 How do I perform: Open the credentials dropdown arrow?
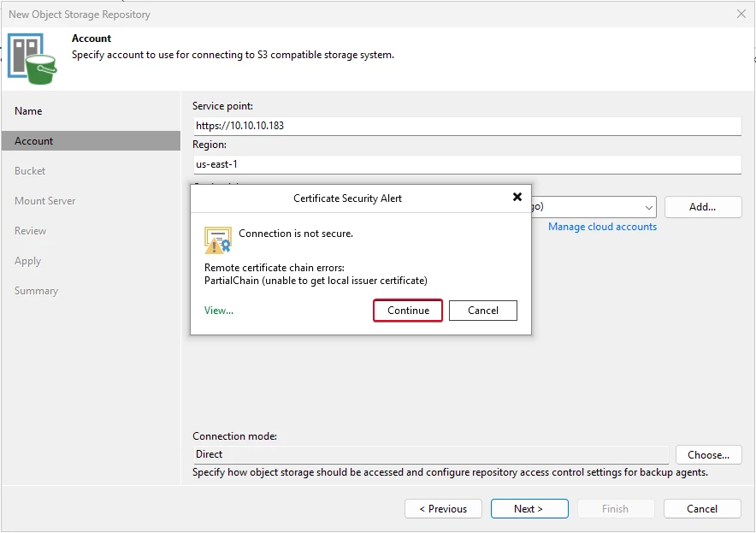(648, 207)
